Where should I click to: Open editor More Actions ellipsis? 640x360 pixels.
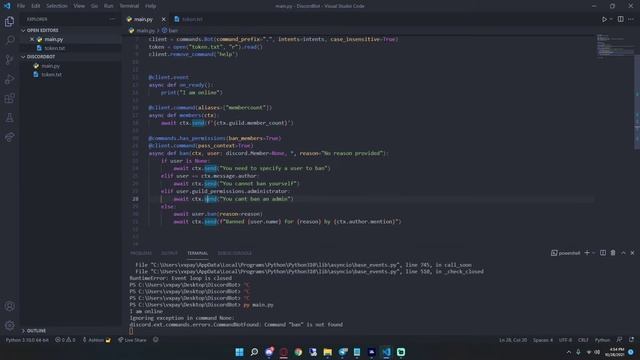(631, 19)
